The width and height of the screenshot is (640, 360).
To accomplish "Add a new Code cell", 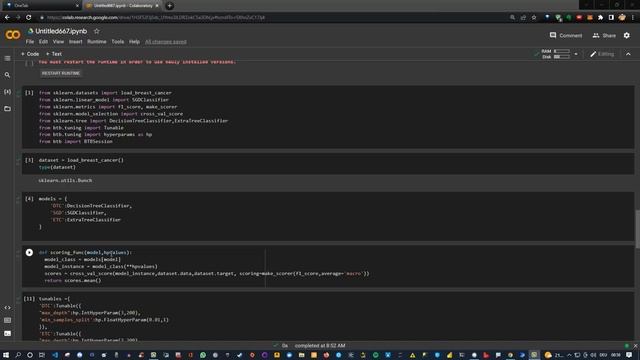I will point(30,54).
